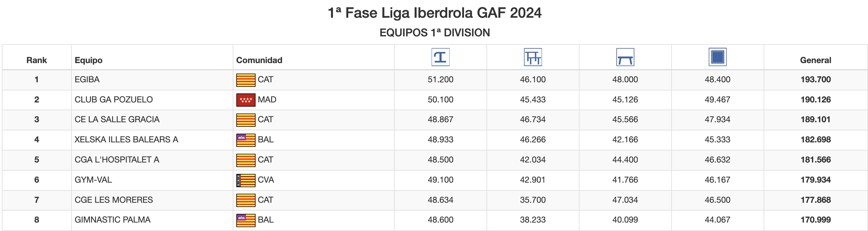The height and width of the screenshot is (231, 868).
Task: Click EGIBA's general score 193.700
Action: (x=815, y=80)
